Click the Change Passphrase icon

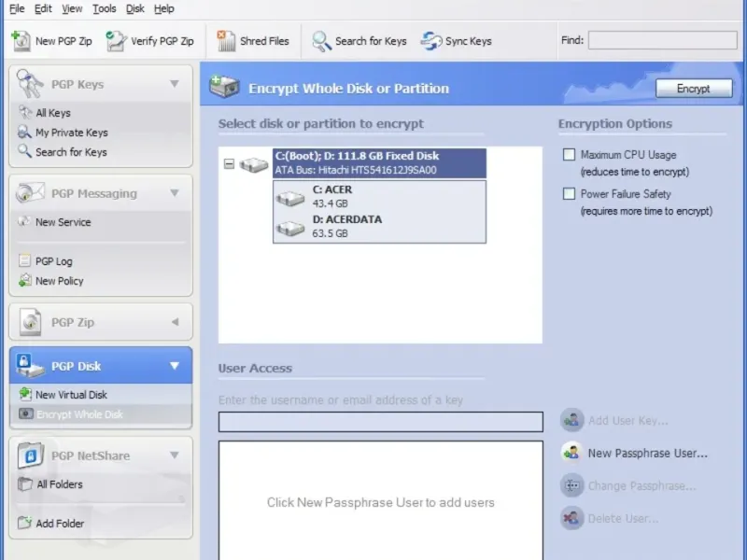(571, 485)
